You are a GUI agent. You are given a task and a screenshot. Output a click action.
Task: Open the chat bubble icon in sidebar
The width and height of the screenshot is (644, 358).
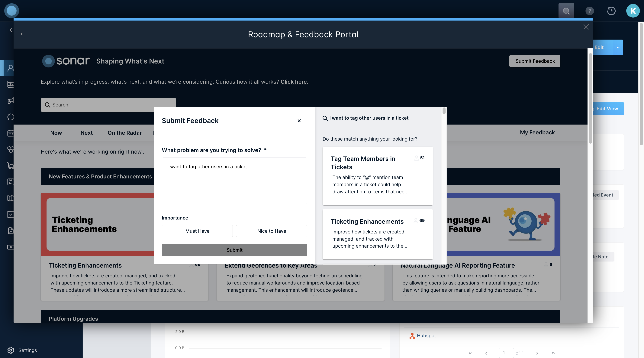pos(11,117)
